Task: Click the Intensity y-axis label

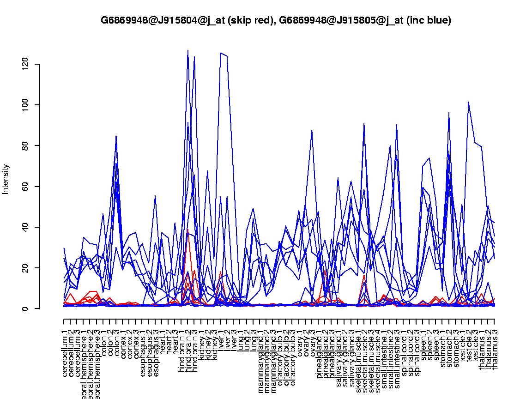Action: tap(6, 179)
